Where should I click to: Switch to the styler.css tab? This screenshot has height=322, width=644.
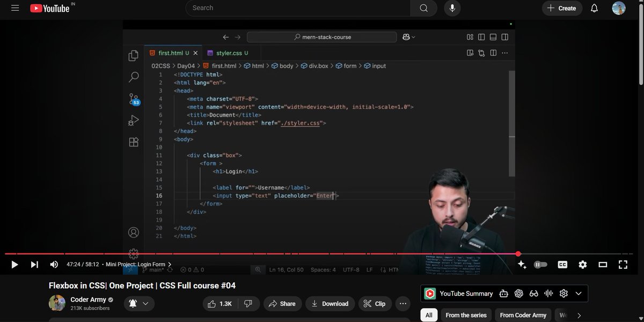pos(232,53)
